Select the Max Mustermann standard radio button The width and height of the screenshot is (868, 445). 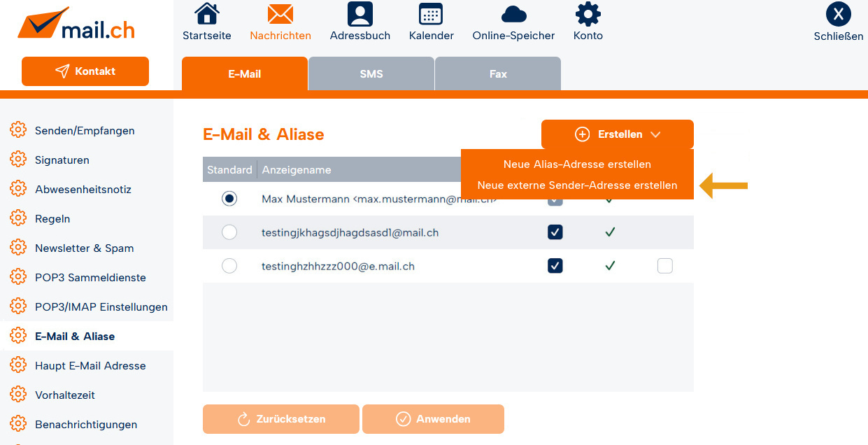tap(229, 199)
